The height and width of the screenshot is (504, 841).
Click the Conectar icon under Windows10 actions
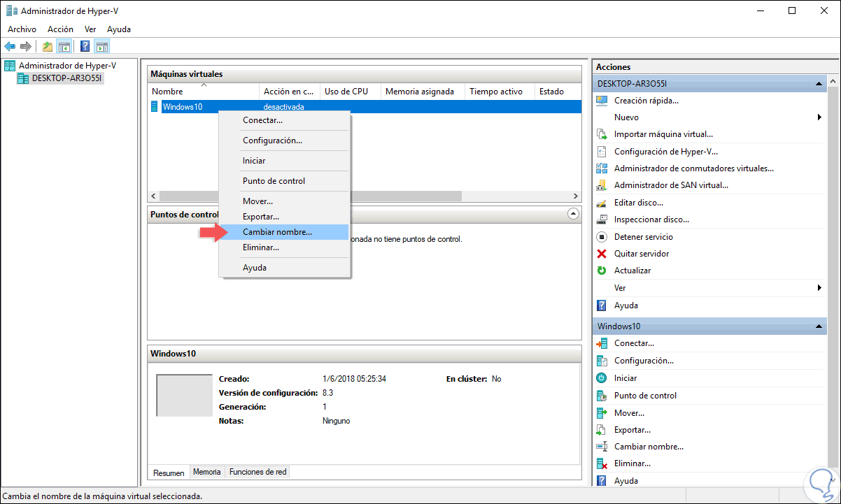click(x=601, y=343)
